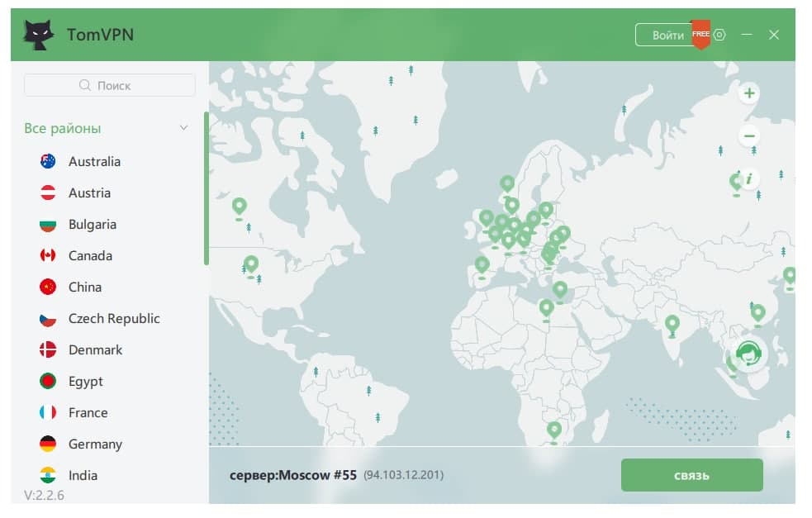Select Czech Republic in the server list
This screenshot has height=518, width=812.
tap(114, 319)
